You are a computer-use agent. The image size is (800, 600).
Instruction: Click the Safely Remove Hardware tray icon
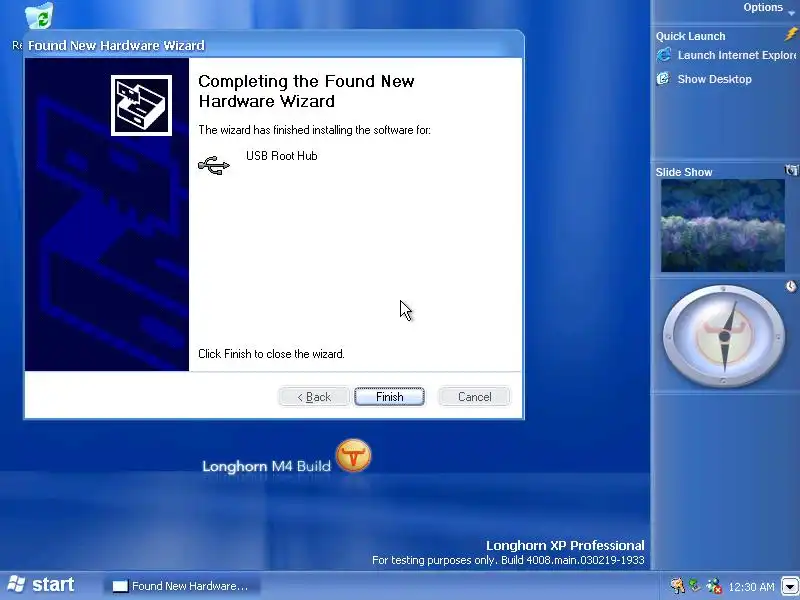[x=694, y=585]
